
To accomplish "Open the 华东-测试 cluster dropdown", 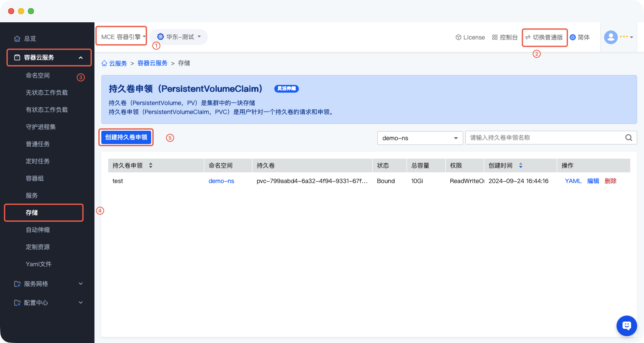I will tap(179, 37).
